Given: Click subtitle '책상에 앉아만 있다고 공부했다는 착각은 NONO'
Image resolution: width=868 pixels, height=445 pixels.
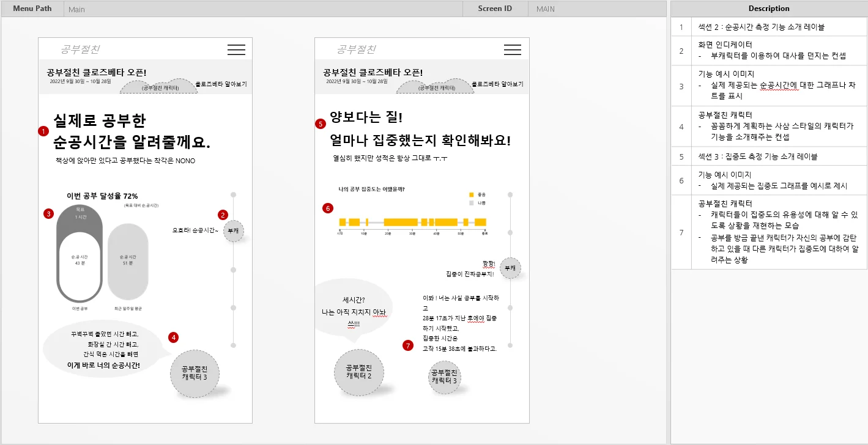Looking at the screenshot, I should [x=125, y=161].
